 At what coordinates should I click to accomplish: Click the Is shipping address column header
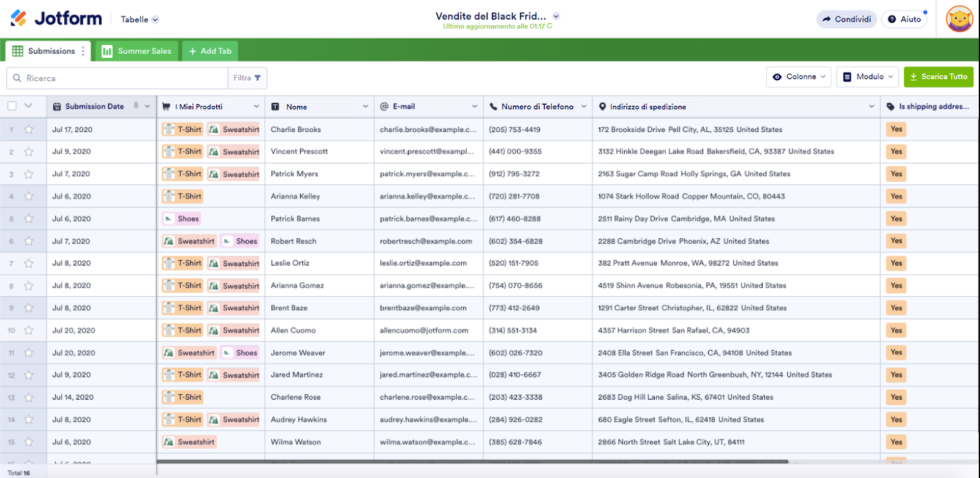coord(929,106)
